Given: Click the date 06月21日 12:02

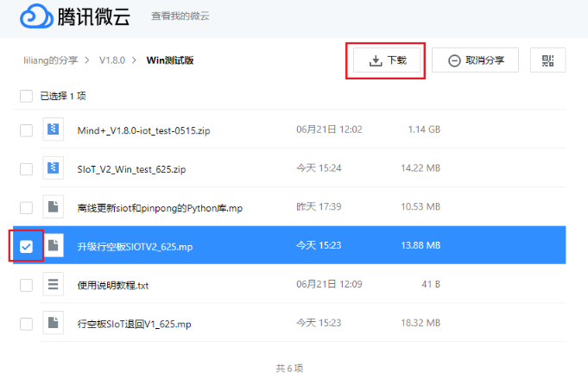Looking at the screenshot, I should tap(329, 129).
